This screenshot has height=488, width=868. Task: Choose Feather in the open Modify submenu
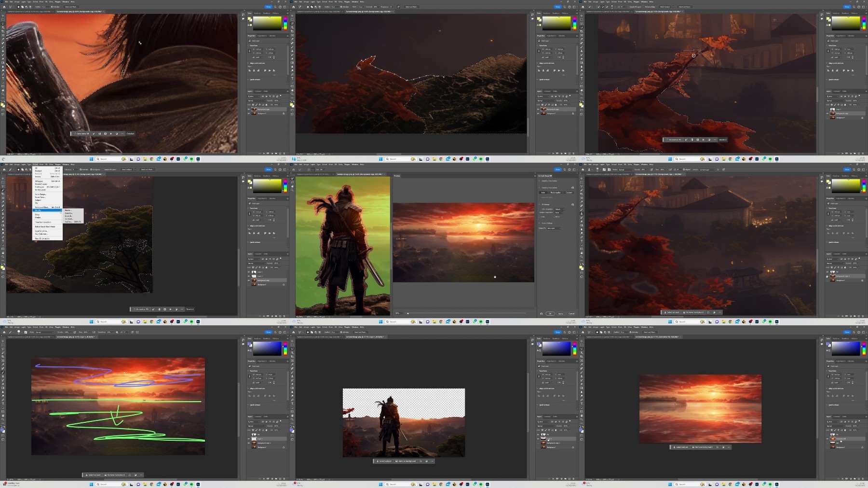(73, 222)
